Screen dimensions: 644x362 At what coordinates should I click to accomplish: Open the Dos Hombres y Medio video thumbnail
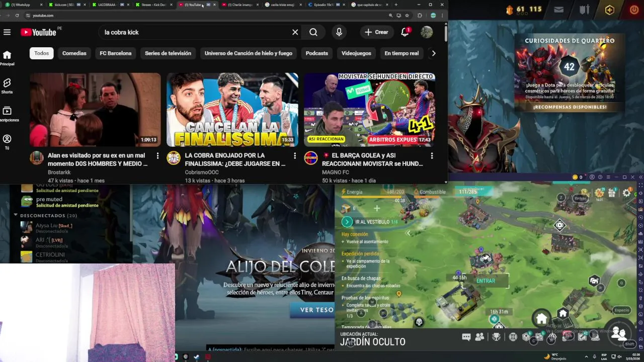click(95, 110)
